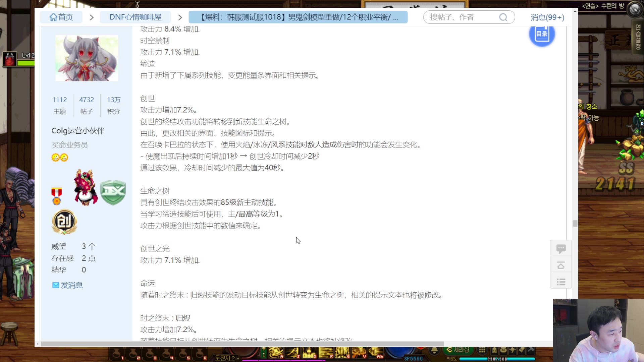Click the home icon breadcrumb 首页
The width and height of the screenshot is (644, 362).
click(61, 17)
